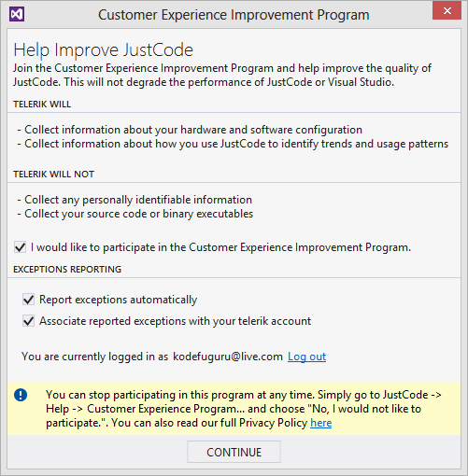This screenshot has height=476, width=468.
Task: Close the Customer Experience Improvement Program dialog
Action: (447, 11)
